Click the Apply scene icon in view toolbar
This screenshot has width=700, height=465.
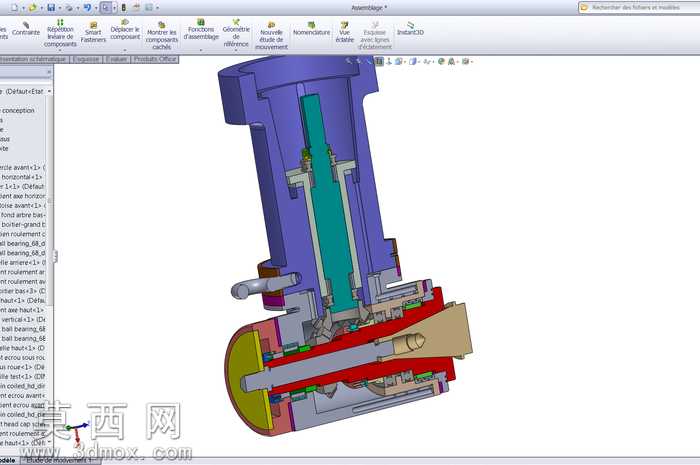pyautogui.click(x=451, y=62)
